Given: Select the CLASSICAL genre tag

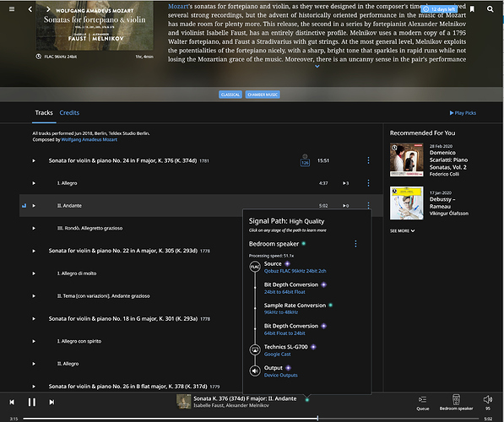Looking at the screenshot, I should 230,95.
